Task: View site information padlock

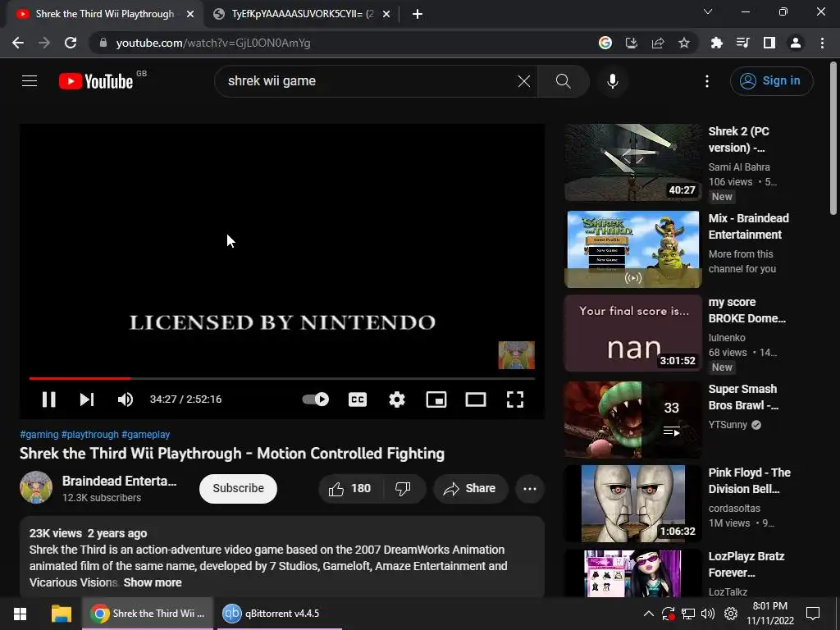Action: [x=103, y=43]
